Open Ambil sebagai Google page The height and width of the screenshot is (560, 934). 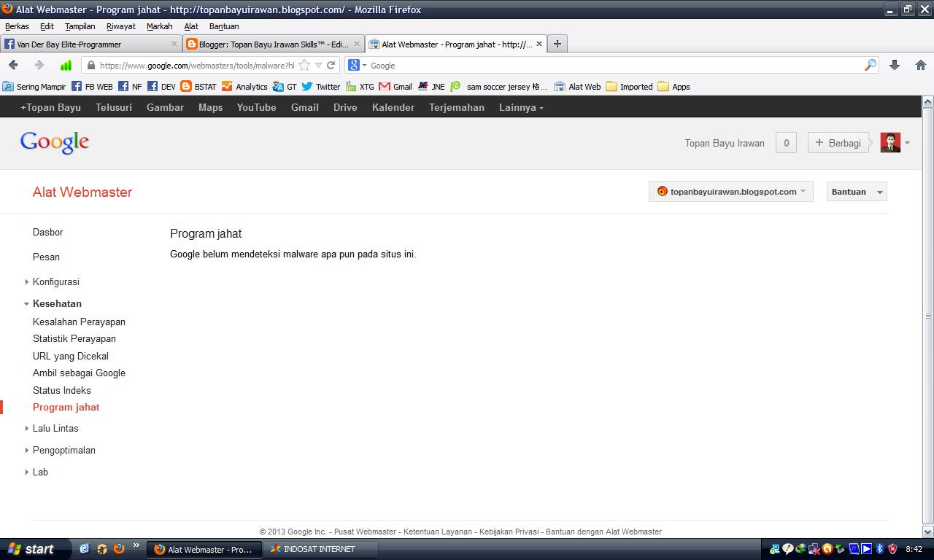point(79,373)
